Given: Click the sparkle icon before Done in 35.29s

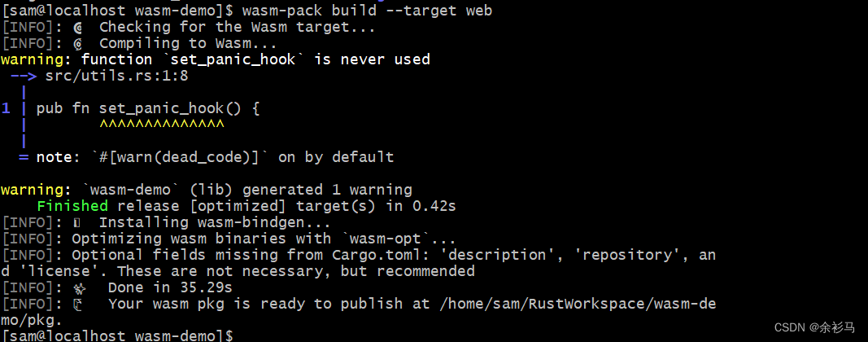Looking at the screenshot, I should pyautogui.click(x=80, y=287).
